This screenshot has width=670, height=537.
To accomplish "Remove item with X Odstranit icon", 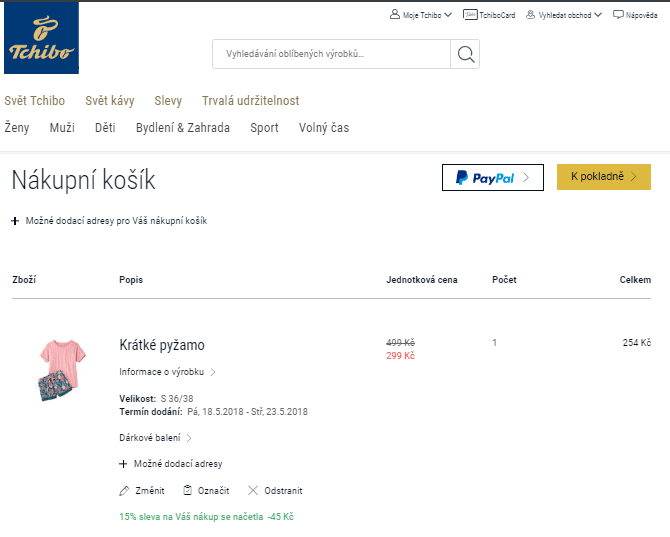I will pos(253,490).
